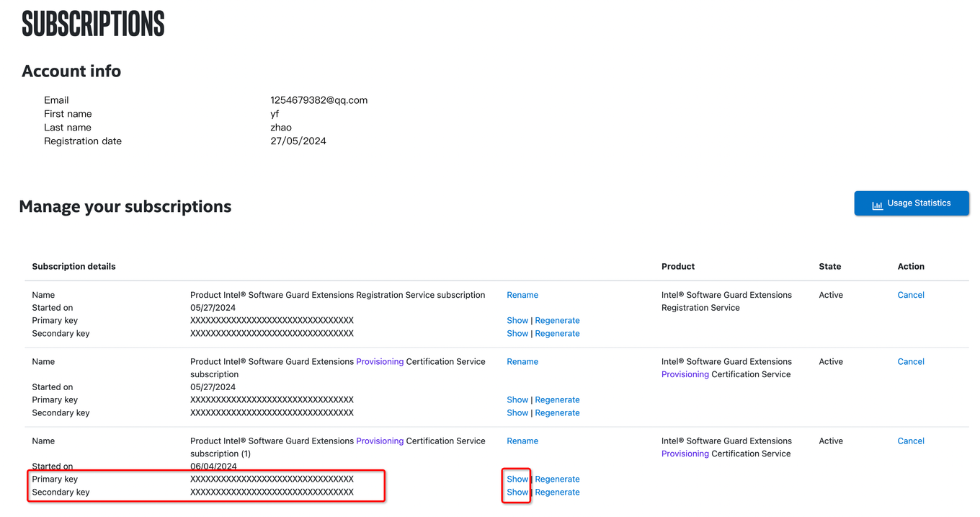This screenshot has height=517, width=980.
Task: Rename the second Provisioning Certification subscription
Action: 522,362
